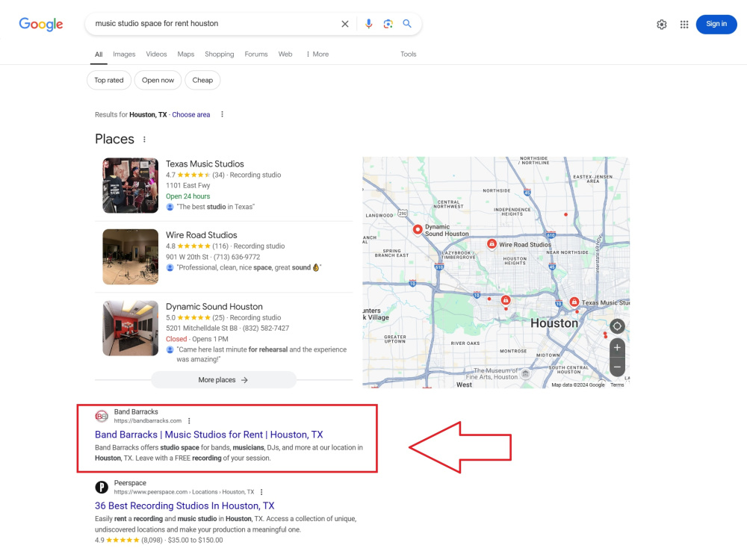The width and height of the screenshot is (747, 560).
Task: Apply the Cheap filter chip
Action: [x=202, y=80]
